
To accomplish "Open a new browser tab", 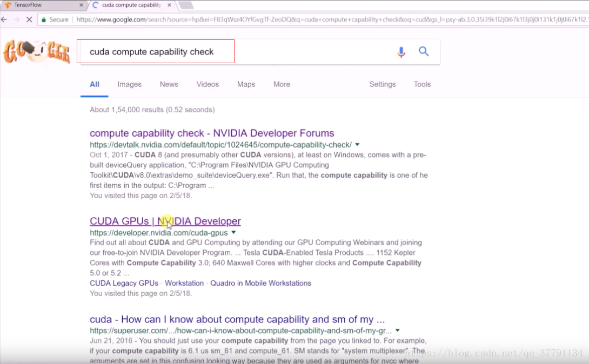I will click(x=185, y=5).
